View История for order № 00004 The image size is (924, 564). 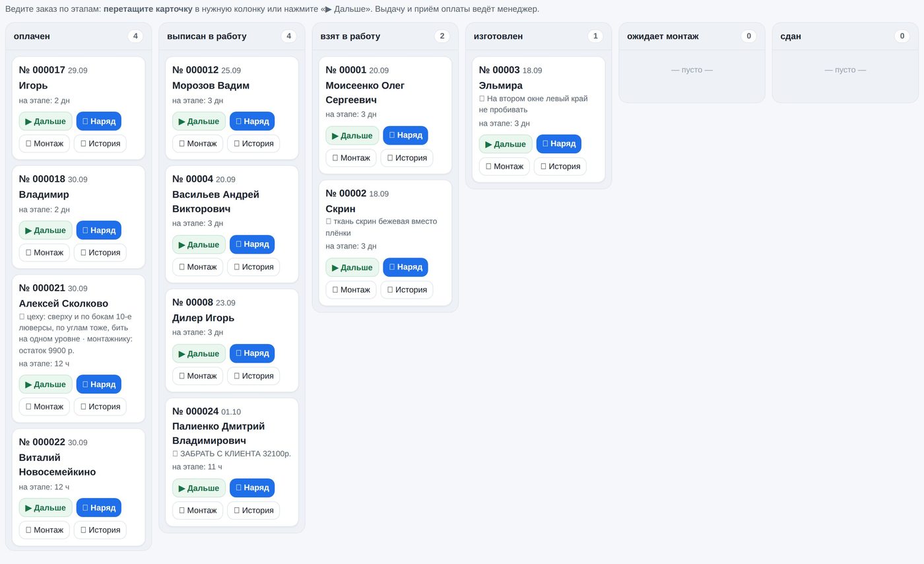[253, 267]
